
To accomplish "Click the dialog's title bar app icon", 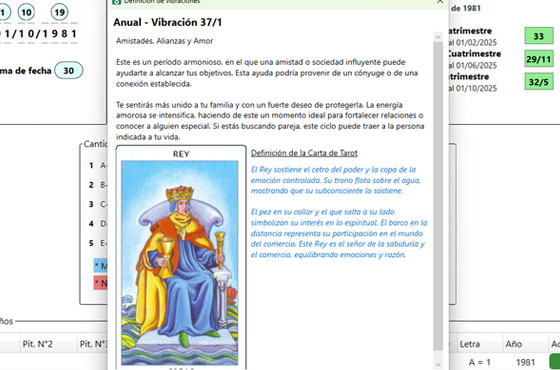I will (x=116, y=2).
